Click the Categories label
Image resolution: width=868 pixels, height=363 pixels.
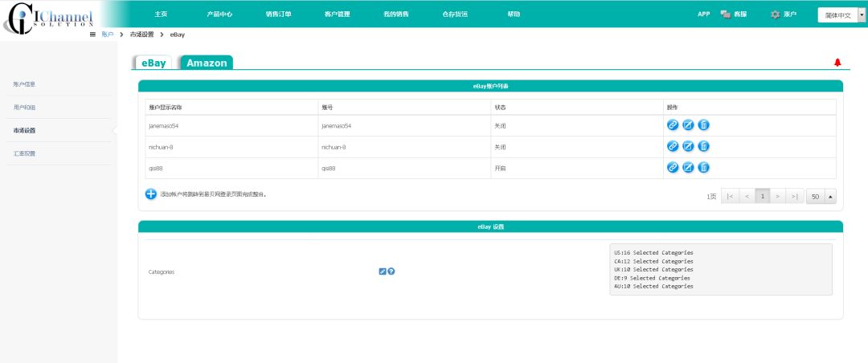coord(162,271)
